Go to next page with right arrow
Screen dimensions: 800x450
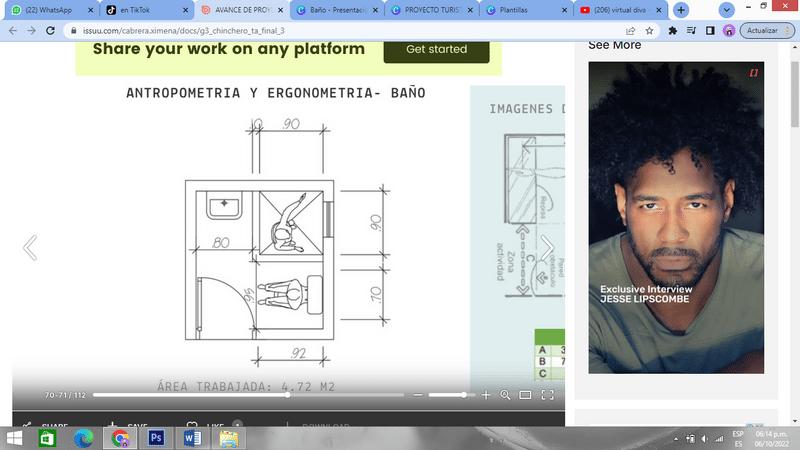547,248
